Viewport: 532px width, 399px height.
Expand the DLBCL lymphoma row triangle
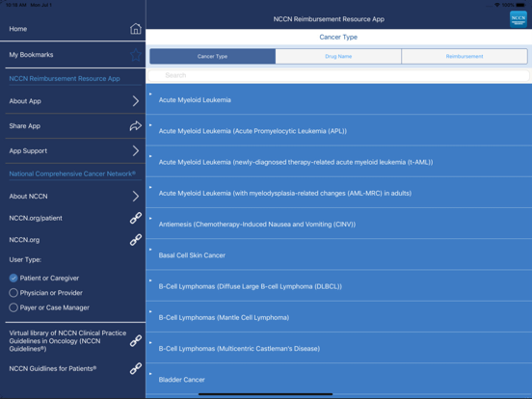150,280
